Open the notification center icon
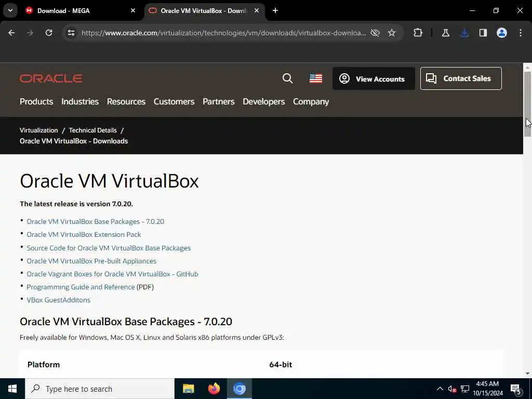The width and height of the screenshot is (532, 399). click(516, 389)
